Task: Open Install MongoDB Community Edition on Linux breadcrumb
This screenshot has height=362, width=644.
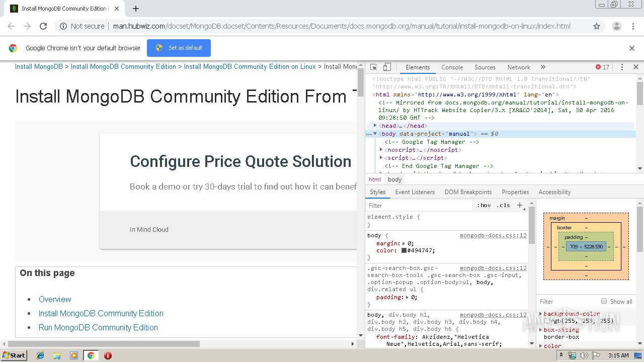Action: 250,66
